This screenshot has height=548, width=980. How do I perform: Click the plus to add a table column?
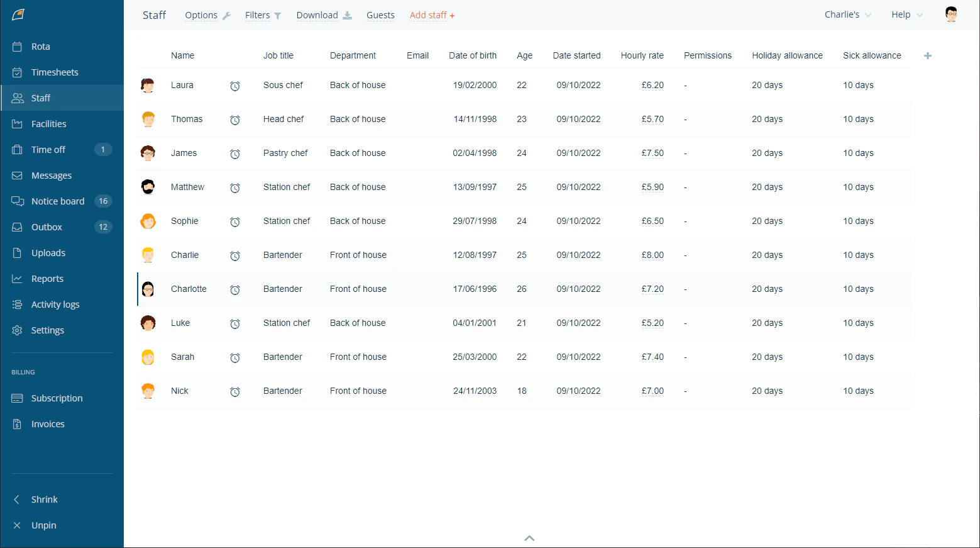[x=928, y=55]
